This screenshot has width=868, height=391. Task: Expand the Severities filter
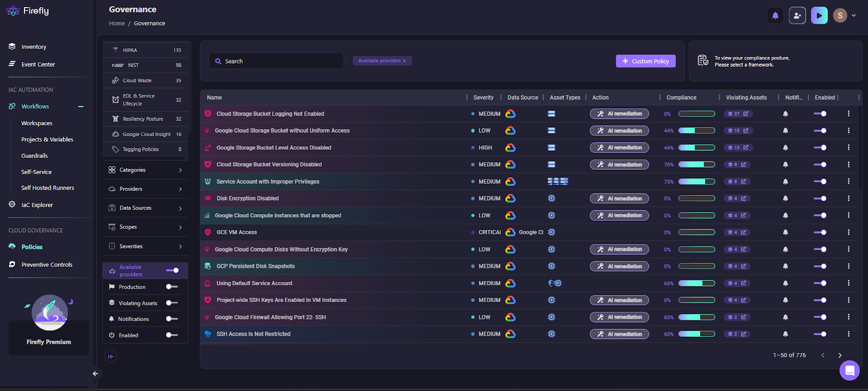coord(145,246)
